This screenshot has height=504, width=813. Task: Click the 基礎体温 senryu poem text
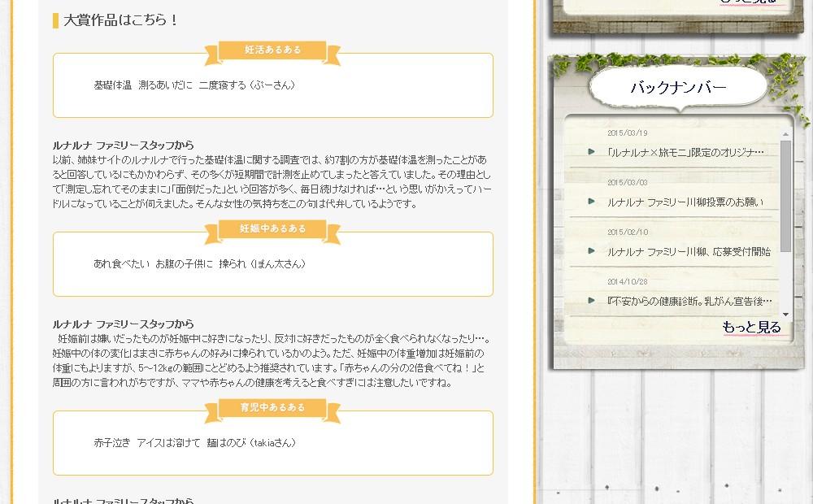[x=194, y=85]
